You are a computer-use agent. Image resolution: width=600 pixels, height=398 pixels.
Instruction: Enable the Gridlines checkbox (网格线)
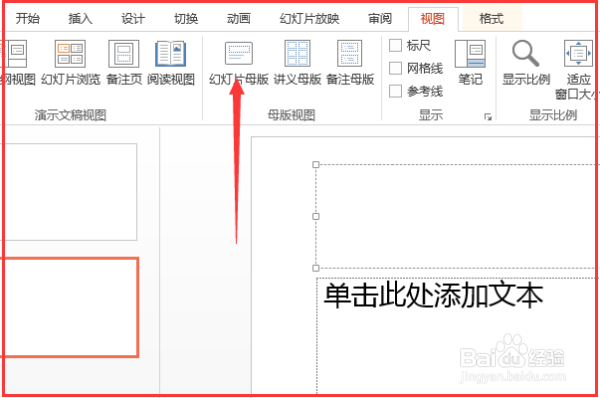395,69
